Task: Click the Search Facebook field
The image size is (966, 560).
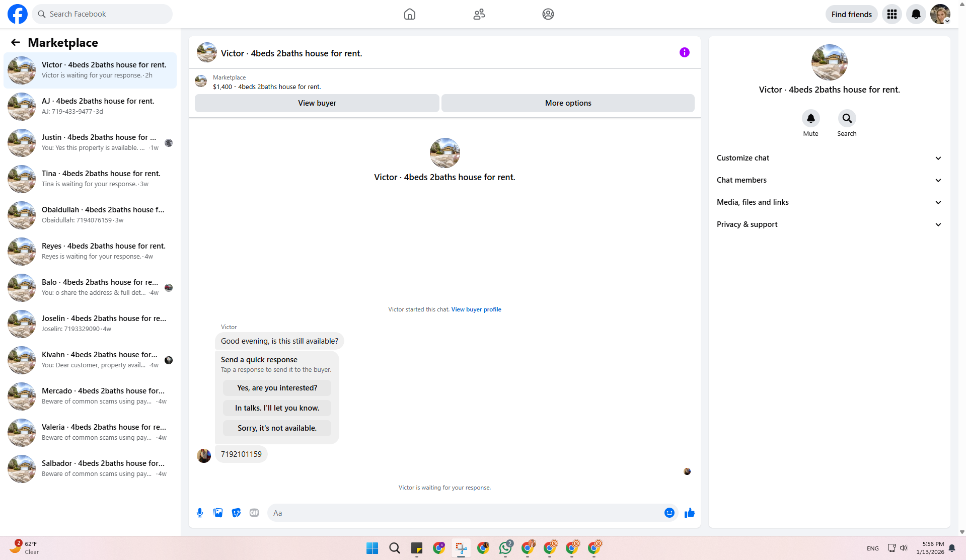Action: point(102,14)
